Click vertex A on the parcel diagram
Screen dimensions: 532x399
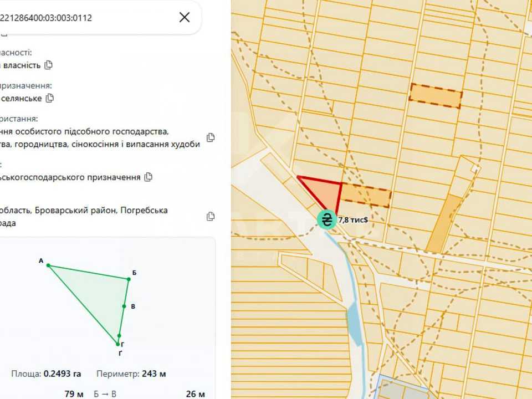(x=49, y=265)
